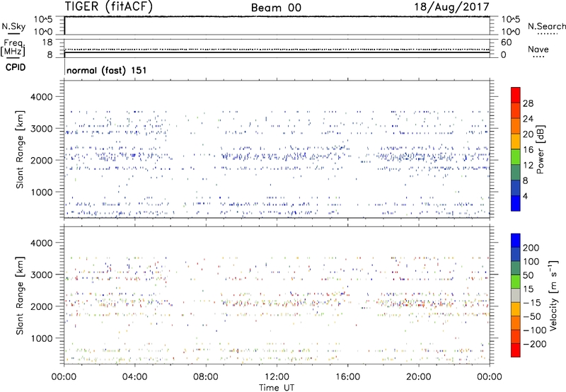The width and height of the screenshot is (566, 392).
Task: Click the grey -15 to 15 Velocity segment
Action: [x=516, y=295]
